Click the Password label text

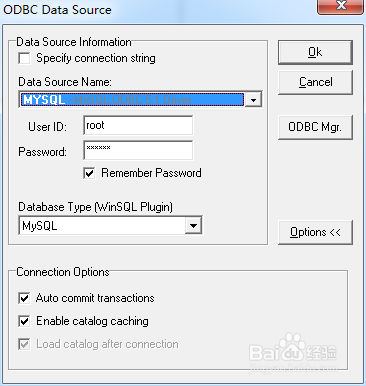(x=42, y=152)
